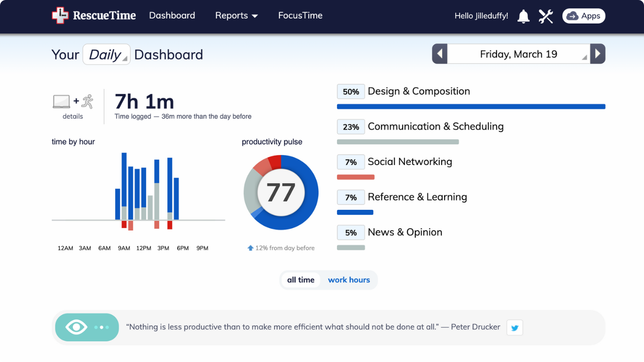Click the 9AM label on hour chart

pos(124,248)
